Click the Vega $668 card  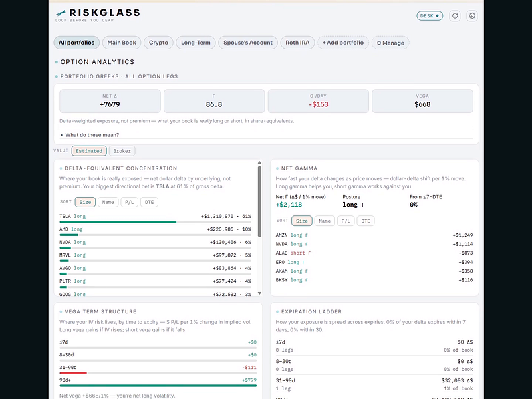tap(422, 101)
